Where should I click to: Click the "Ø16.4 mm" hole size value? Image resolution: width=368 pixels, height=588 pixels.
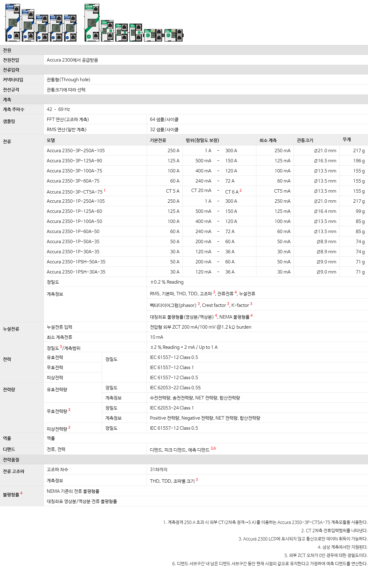(x=325, y=211)
